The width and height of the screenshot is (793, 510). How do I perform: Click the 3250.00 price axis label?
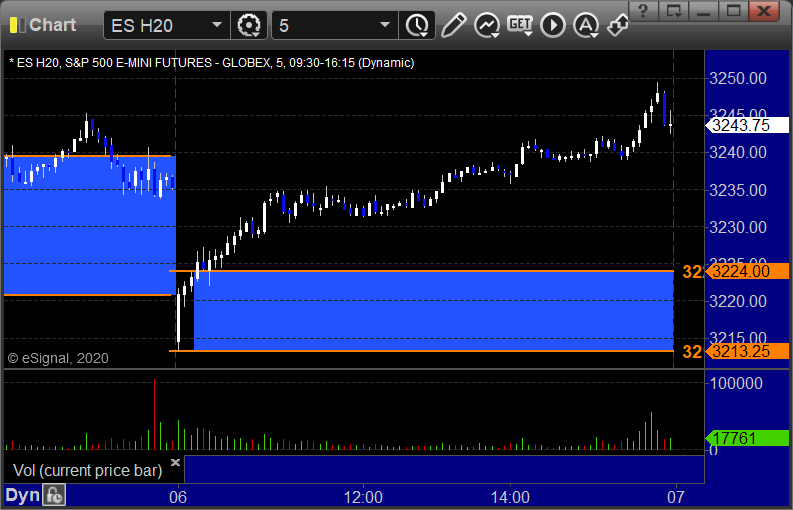point(738,78)
